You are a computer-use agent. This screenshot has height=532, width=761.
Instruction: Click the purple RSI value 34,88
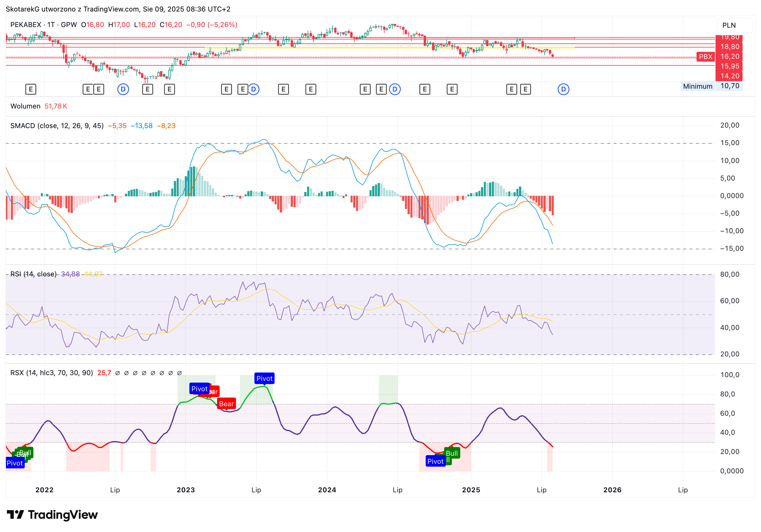pos(70,274)
